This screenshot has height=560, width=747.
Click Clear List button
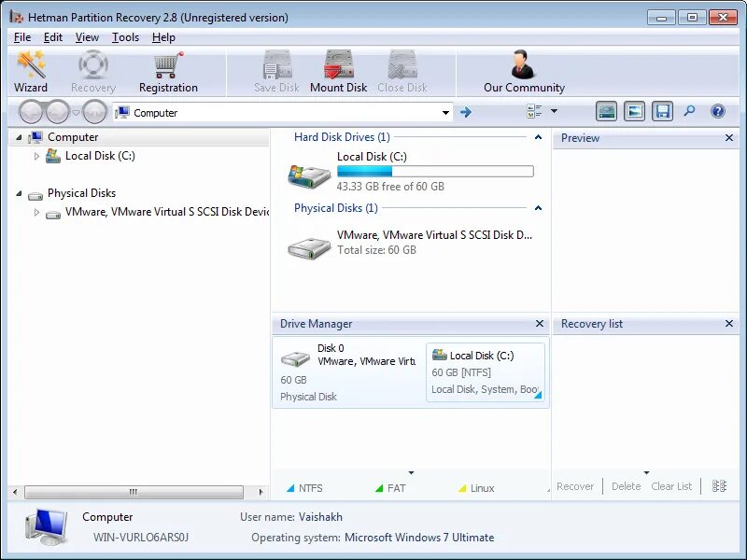[x=671, y=486]
